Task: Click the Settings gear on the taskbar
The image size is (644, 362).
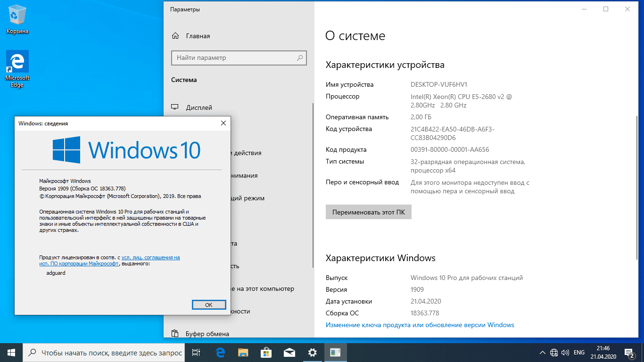Action: click(312, 352)
